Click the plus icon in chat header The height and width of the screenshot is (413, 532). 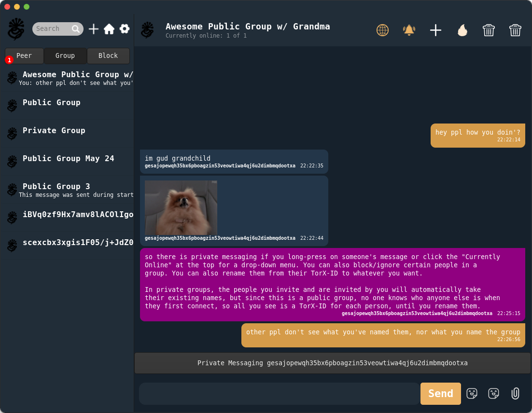tap(435, 30)
